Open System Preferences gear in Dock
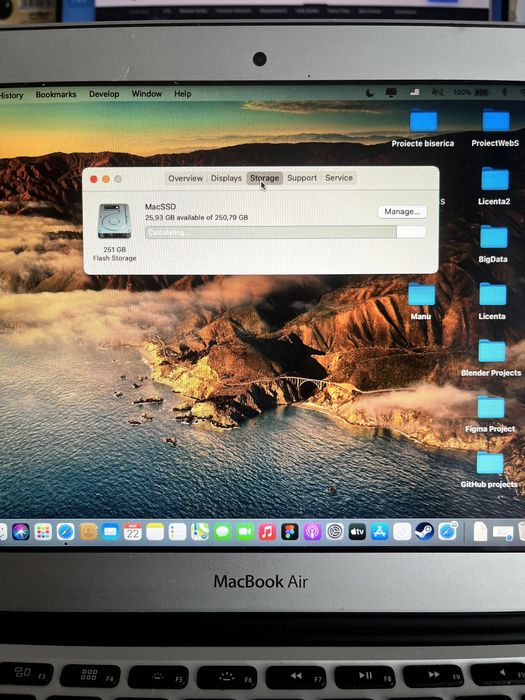The width and height of the screenshot is (525, 700). coord(334,532)
